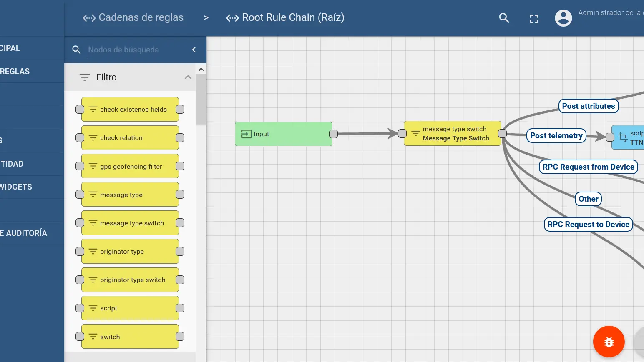The image size is (644, 362).
Task: Select the RPC Request to Device label
Action: tap(589, 225)
